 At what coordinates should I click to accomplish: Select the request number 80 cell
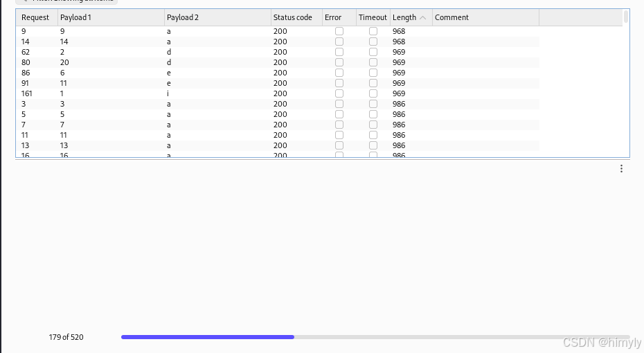tap(26, 62)
